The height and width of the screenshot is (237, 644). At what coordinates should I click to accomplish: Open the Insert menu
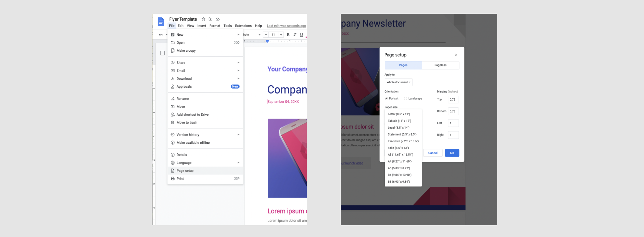click(202, 26)
